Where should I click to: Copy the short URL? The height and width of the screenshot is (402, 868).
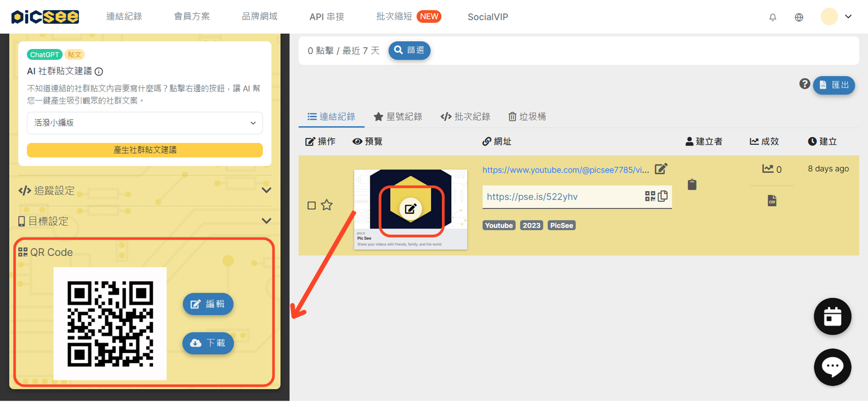[663, 196]
